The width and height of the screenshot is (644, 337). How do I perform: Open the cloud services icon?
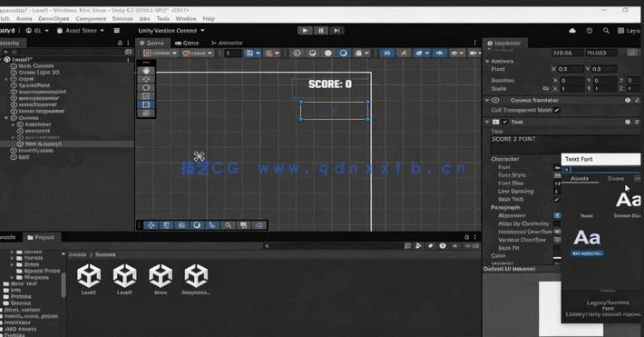pos(572,31)
